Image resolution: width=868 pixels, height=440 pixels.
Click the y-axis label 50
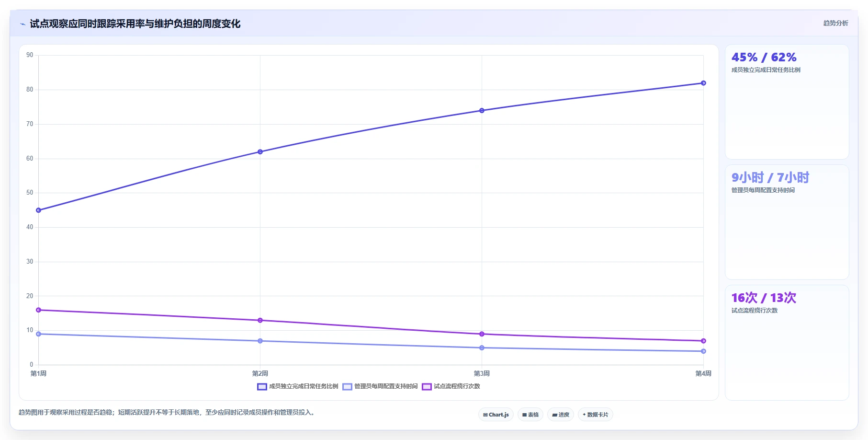coord(30,193)
